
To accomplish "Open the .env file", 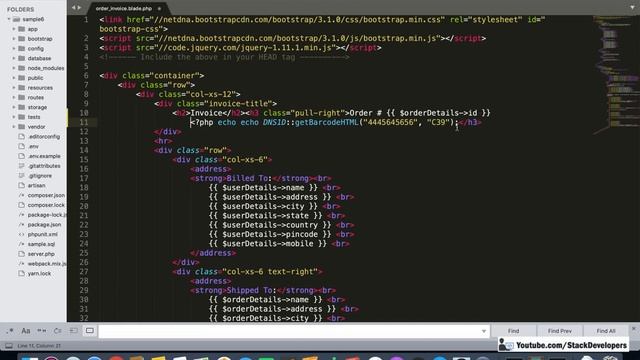I will tap(33, 147).
